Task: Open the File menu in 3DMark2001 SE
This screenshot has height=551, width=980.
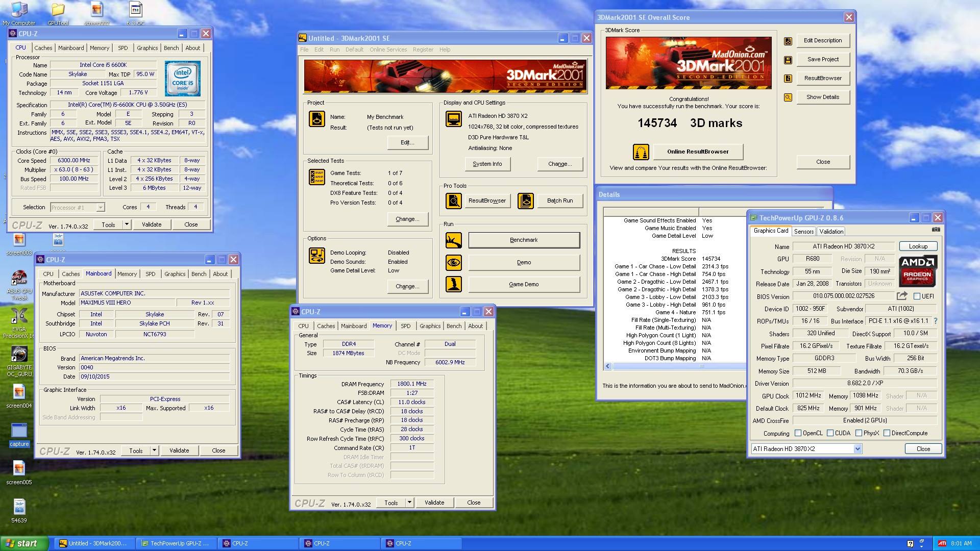Action: [304, 49]
